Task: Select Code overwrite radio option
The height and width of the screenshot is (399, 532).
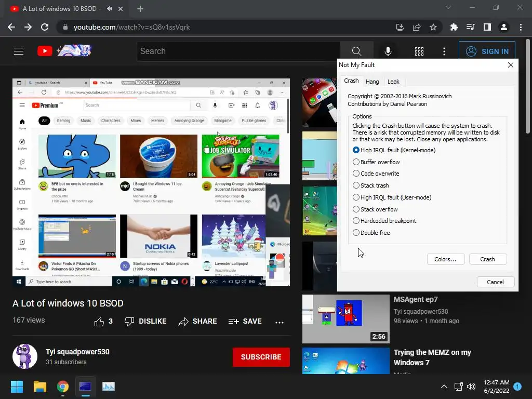Action: tap(376, 174)
